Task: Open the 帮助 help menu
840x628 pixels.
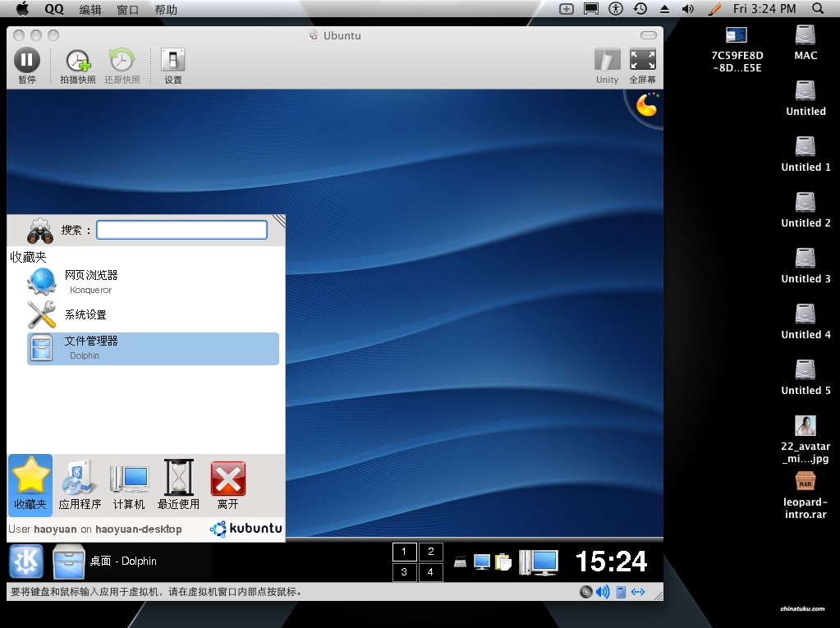Action: [166, 9]
